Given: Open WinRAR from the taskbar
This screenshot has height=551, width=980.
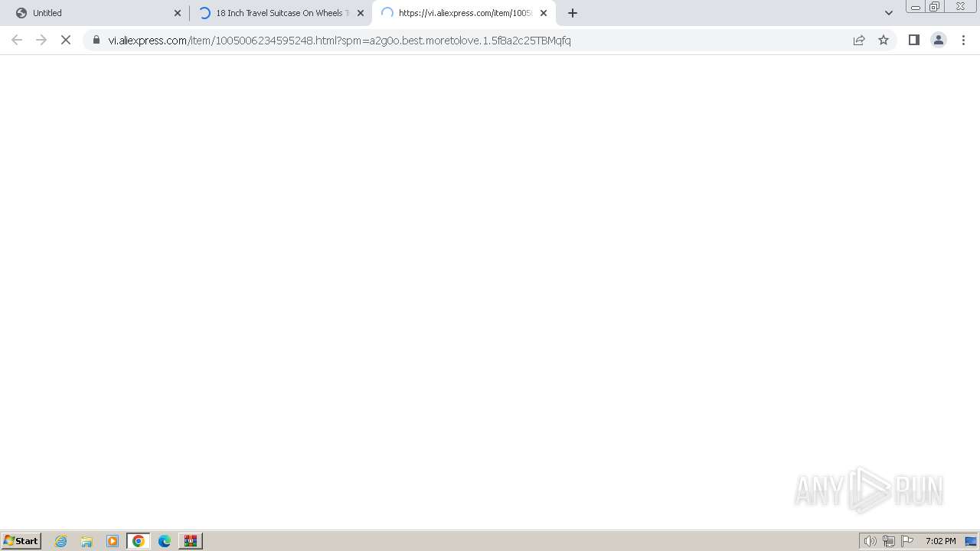Looking at the screenshot, I should click(x=191, y=541).
